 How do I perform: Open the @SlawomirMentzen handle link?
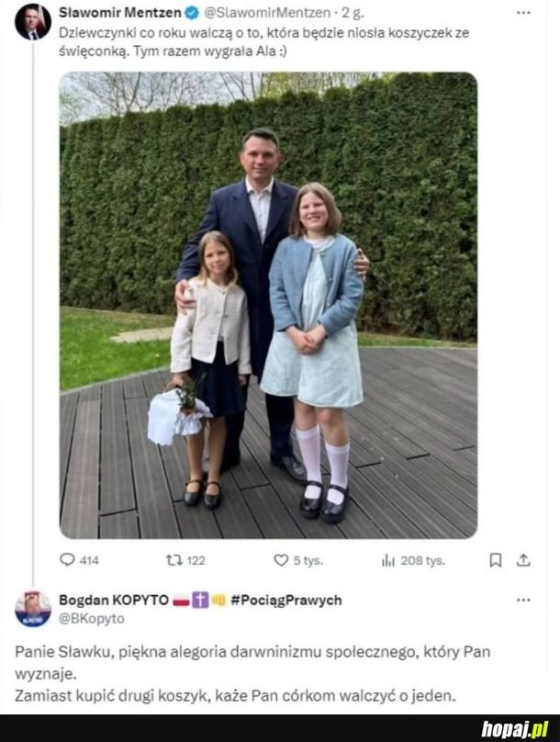click(x=267, y=13)
